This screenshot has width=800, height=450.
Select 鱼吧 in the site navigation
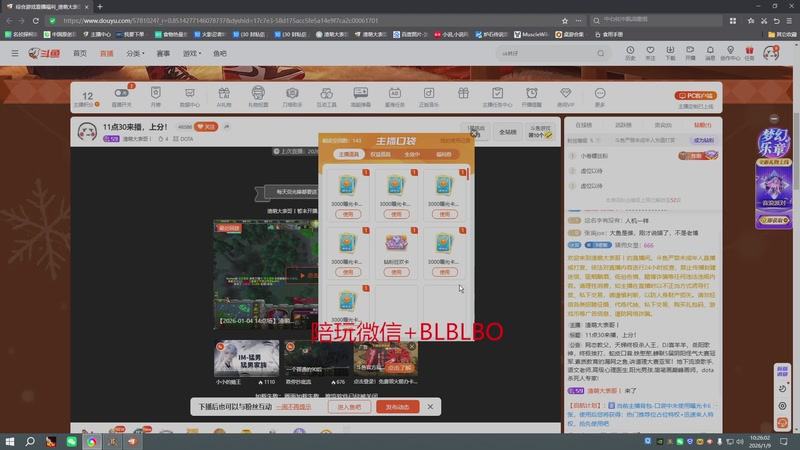[220, 53]
